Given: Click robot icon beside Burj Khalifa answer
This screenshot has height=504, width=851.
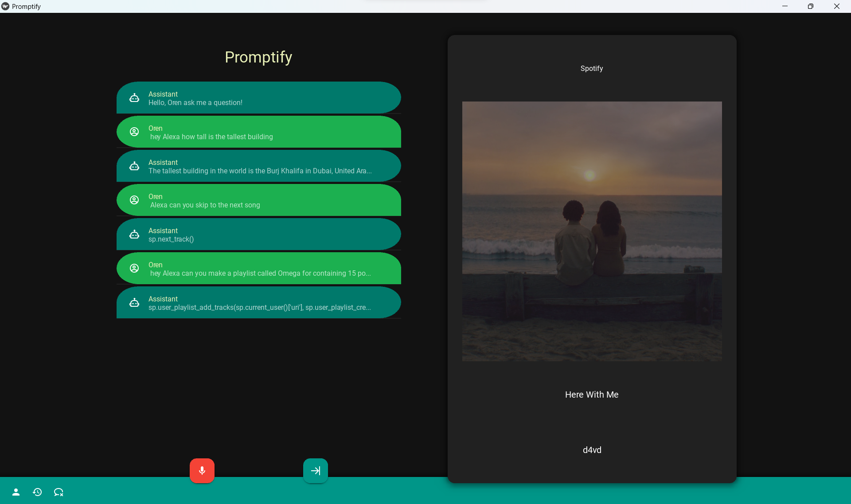Looking at the screenshot, I should 134,166.
